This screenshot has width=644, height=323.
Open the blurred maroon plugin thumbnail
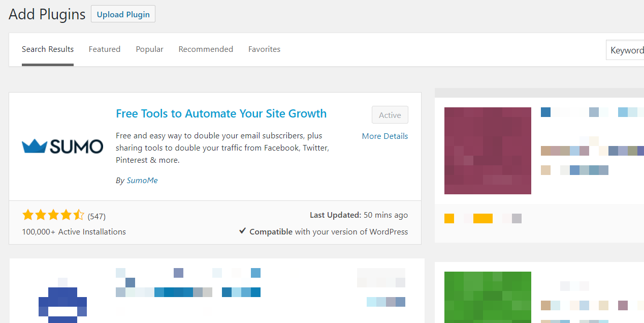tap(487, 150)
